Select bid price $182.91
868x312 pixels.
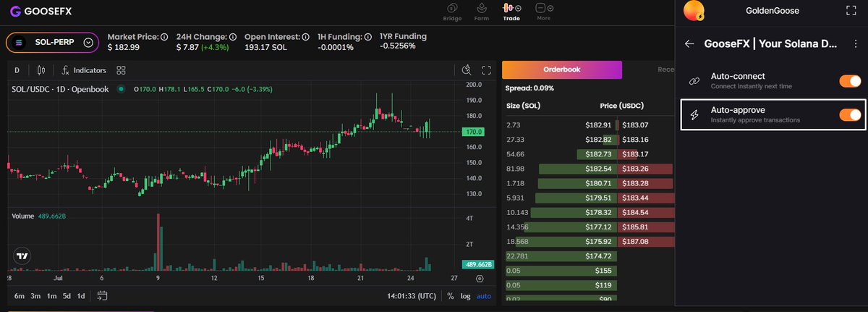pyautogui.click(x=600, y=125)
